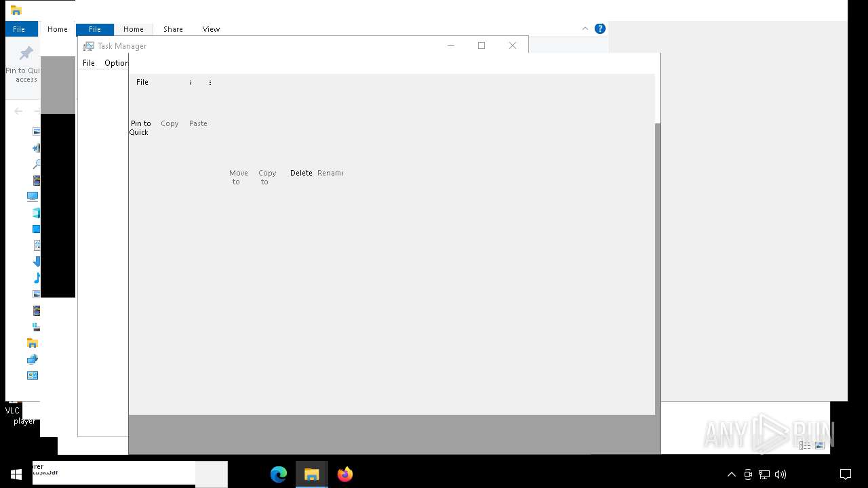
Task: Click the Move to button
Action: [x=238, y=177]
